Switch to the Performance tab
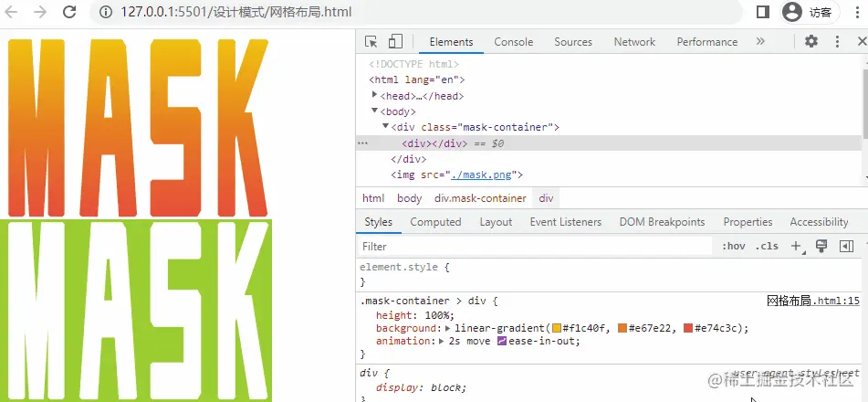This screenshot has height=402, width=868. (707, 42)
